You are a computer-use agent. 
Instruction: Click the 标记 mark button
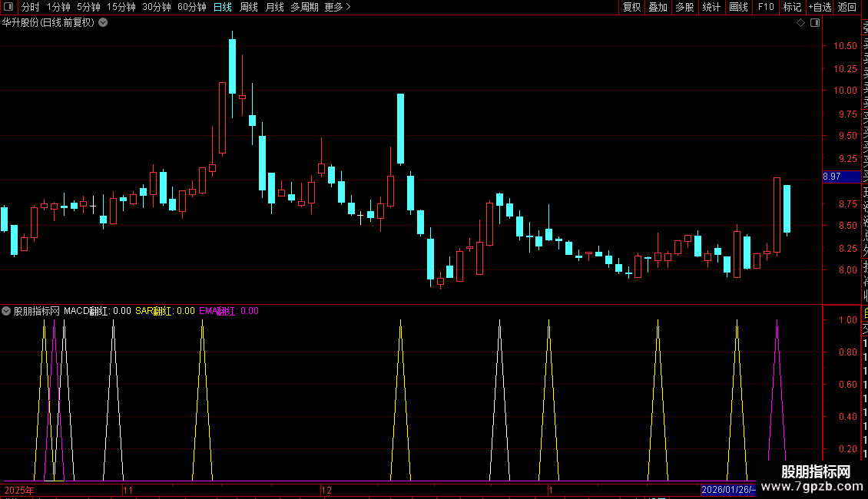792,7
